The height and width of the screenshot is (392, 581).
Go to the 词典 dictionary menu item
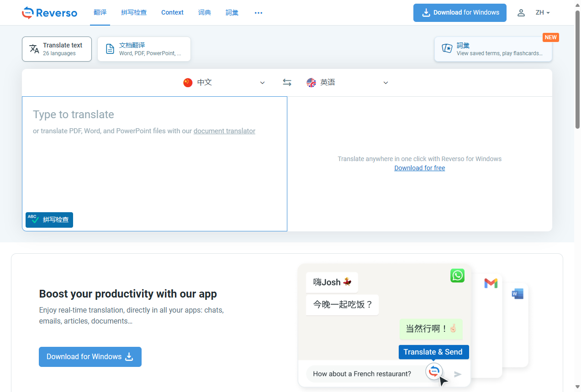point(205,13)
